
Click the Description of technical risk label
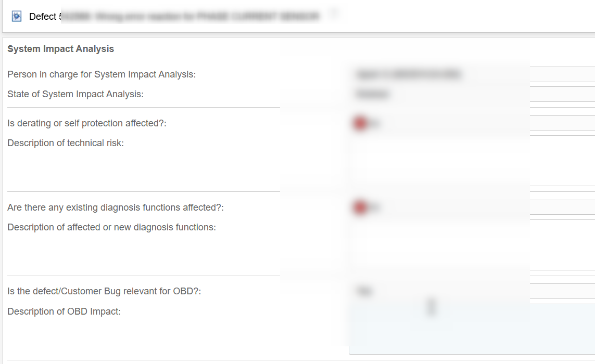pyautogui.click(x=66, y=143)
